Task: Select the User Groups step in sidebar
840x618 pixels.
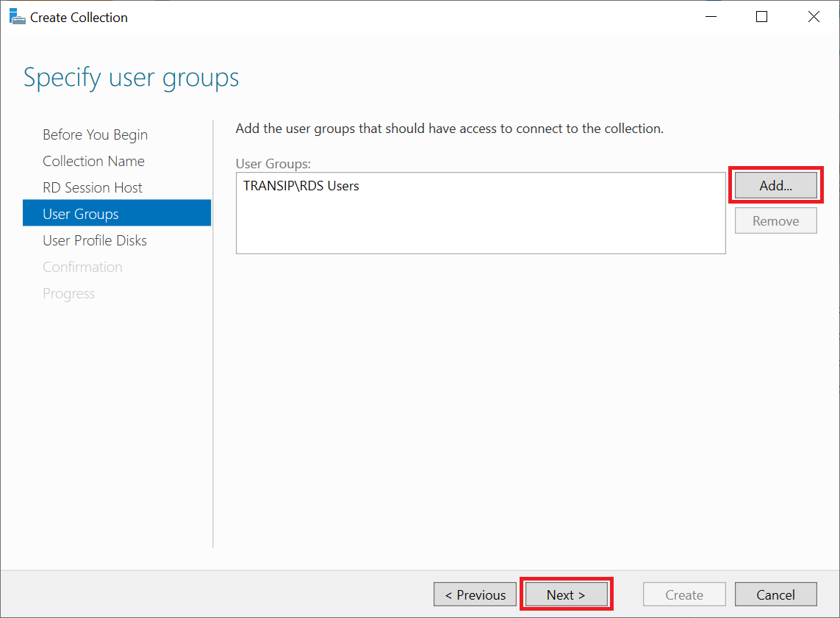Action: click(x=81, y=214)
